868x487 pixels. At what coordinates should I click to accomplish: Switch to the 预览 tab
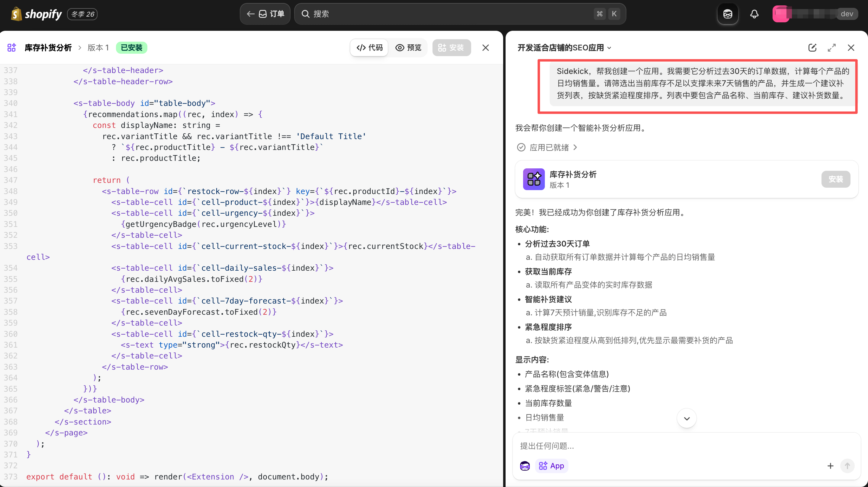coord(408,47)
